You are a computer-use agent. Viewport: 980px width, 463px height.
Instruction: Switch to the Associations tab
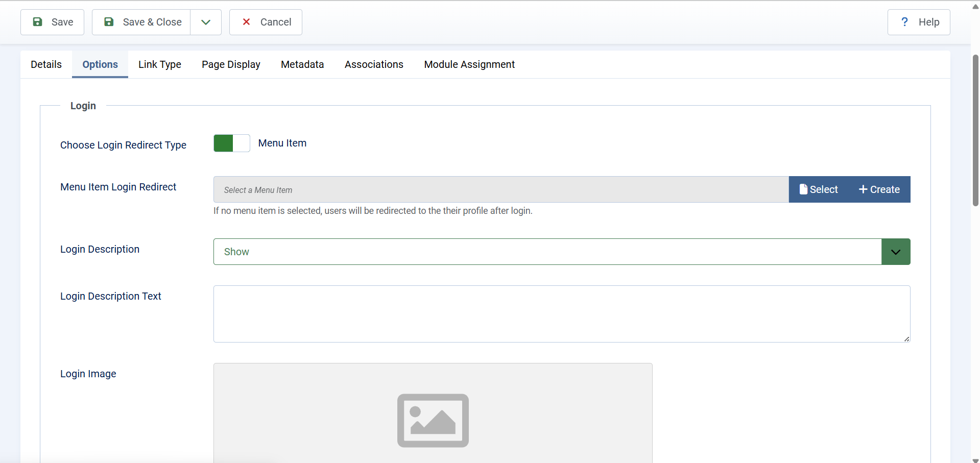pos(374,64)
